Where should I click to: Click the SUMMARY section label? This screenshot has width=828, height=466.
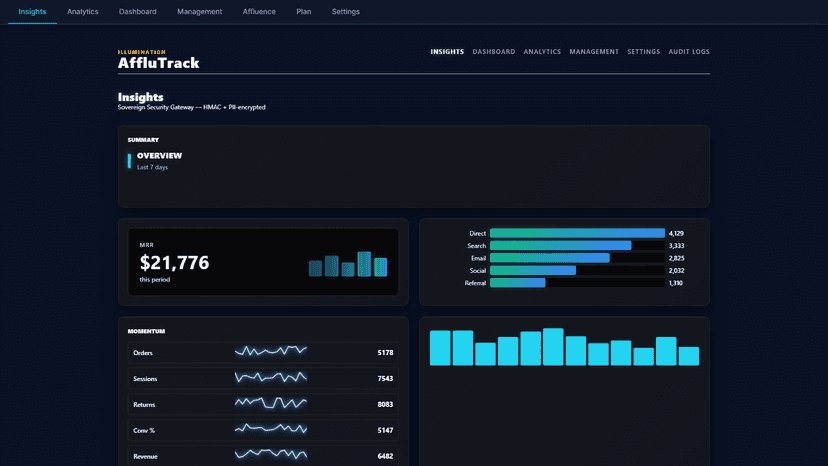tap(143, 140)
